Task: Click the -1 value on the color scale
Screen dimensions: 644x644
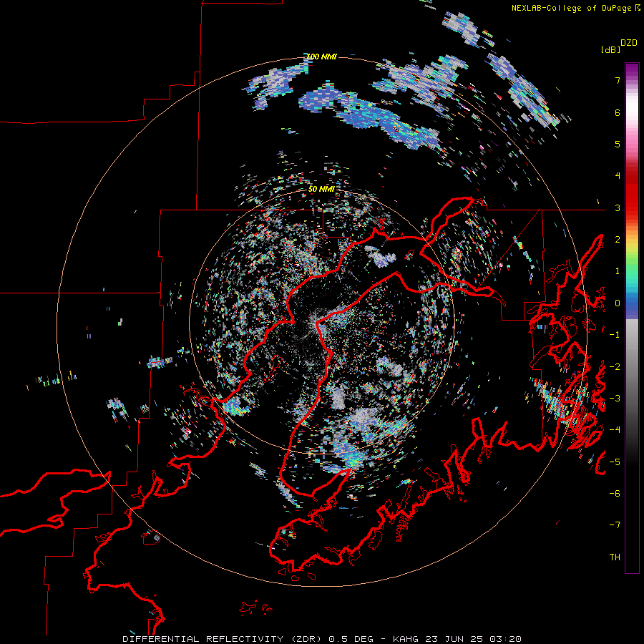Action: point(615,335)
